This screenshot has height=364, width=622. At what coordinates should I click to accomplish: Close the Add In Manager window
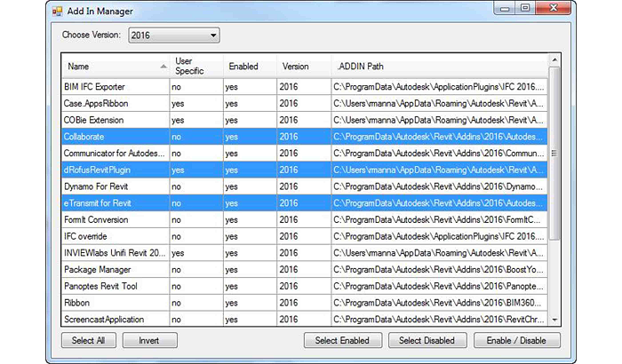[x=554, y=8]
